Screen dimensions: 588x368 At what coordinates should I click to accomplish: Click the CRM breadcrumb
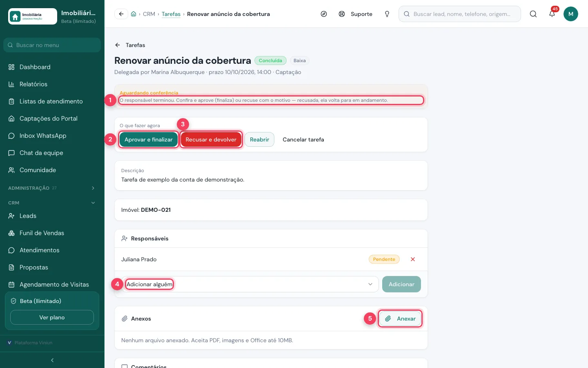point(149,14)
